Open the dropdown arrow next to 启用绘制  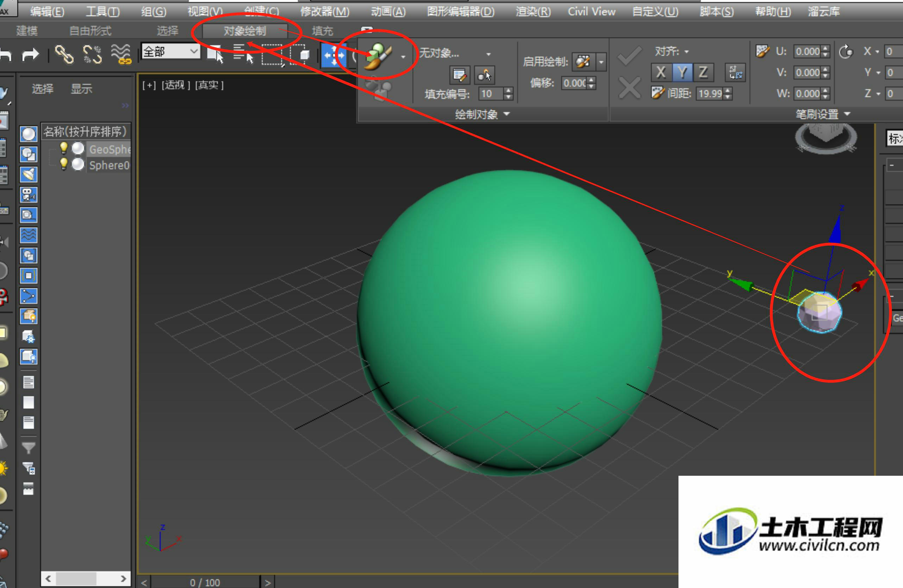(601, 62)
